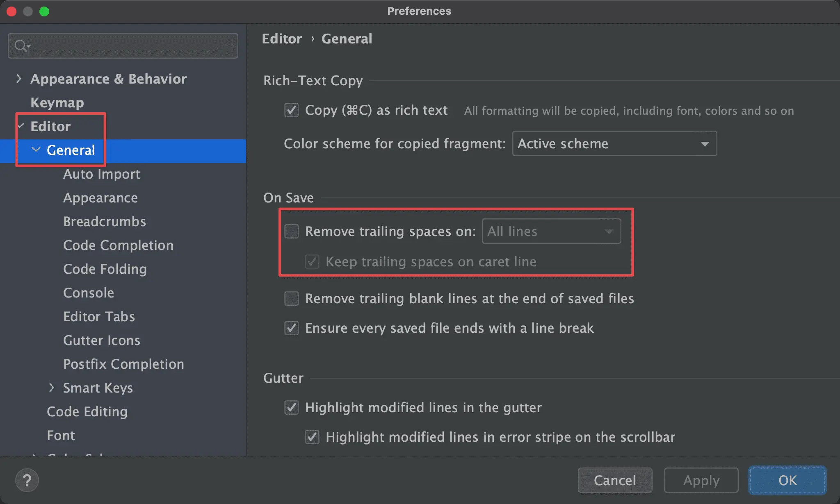
Task: Expand Appearance & Behavior tree node
Action: pyautogui.click(x=18, y=79)
